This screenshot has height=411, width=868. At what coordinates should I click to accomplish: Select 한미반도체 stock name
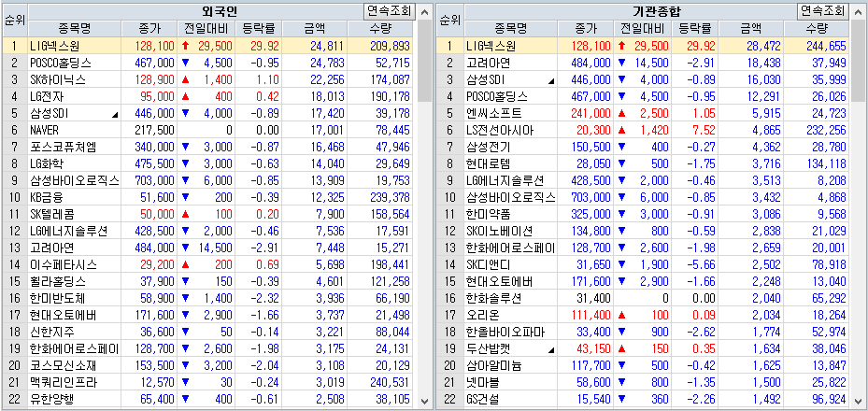(58, 299)
